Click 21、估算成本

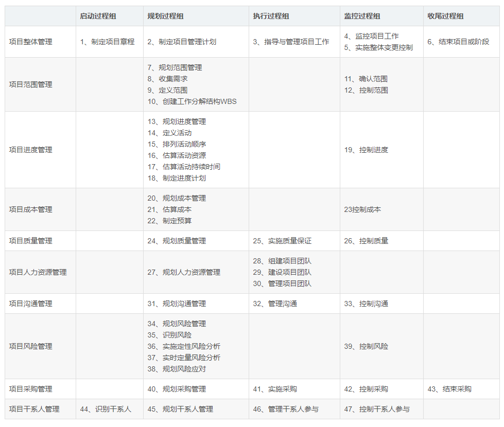tap(170, 209)
